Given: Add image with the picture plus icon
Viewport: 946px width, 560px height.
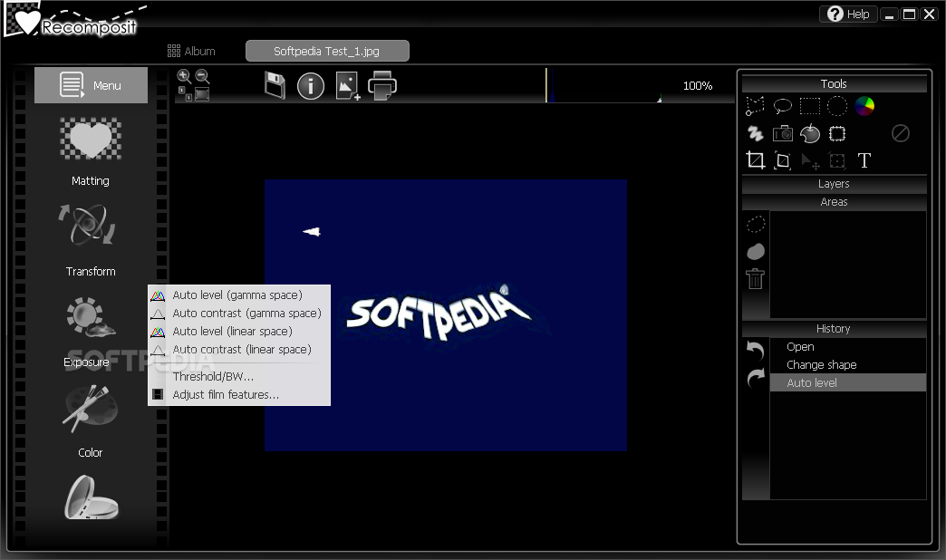Looking at the screenshot, I should [348, 86].
